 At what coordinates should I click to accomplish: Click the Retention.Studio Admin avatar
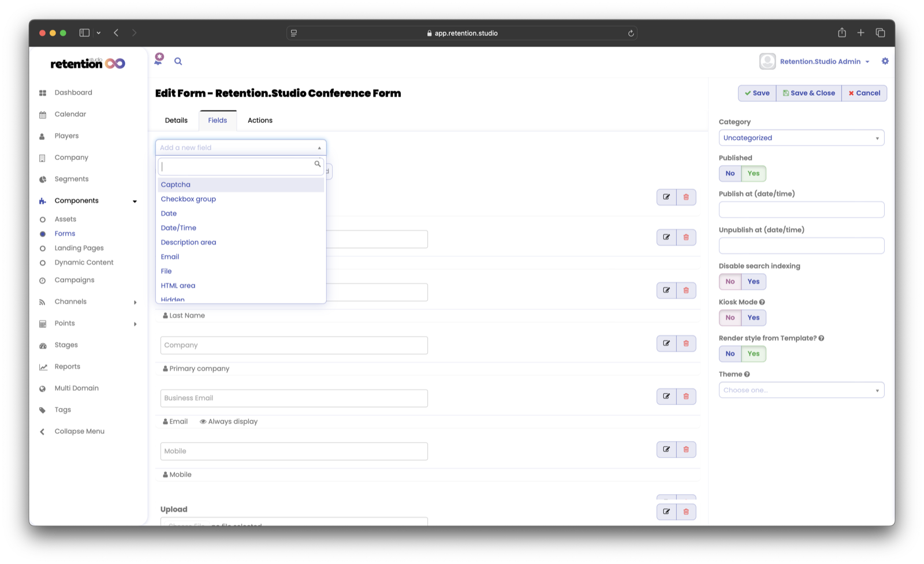tap(767, 61)
